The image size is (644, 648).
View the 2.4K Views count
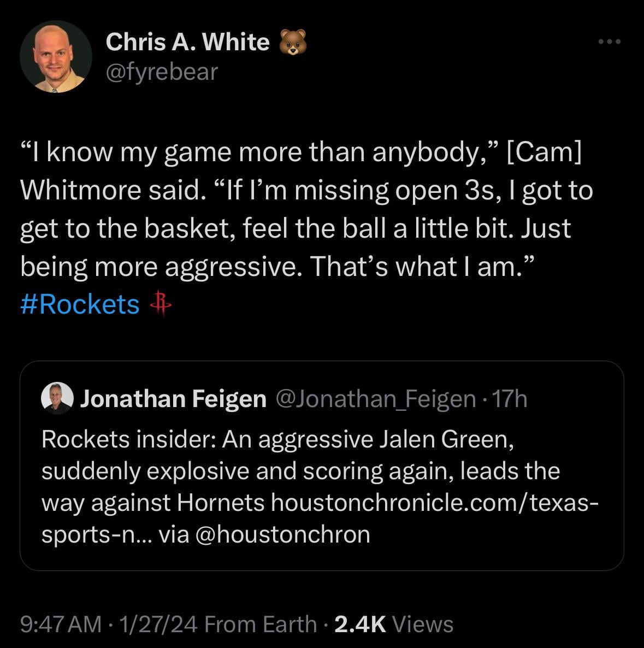coord(393,624)
